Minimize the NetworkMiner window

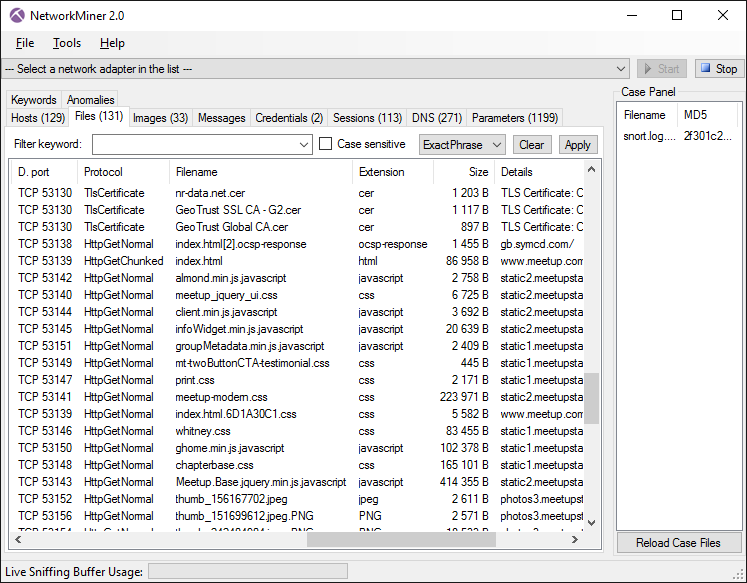[x=632, y=16]
